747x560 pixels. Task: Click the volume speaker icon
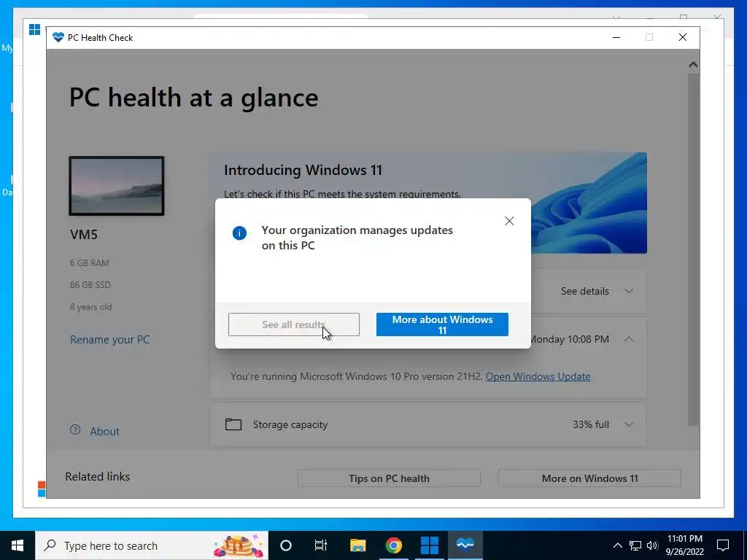click(652, 545)
